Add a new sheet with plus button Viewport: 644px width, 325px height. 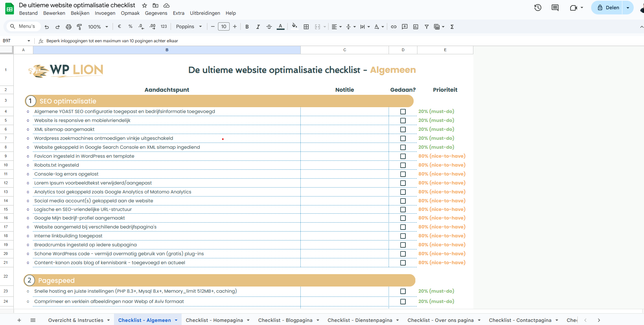tap(19, 320)
